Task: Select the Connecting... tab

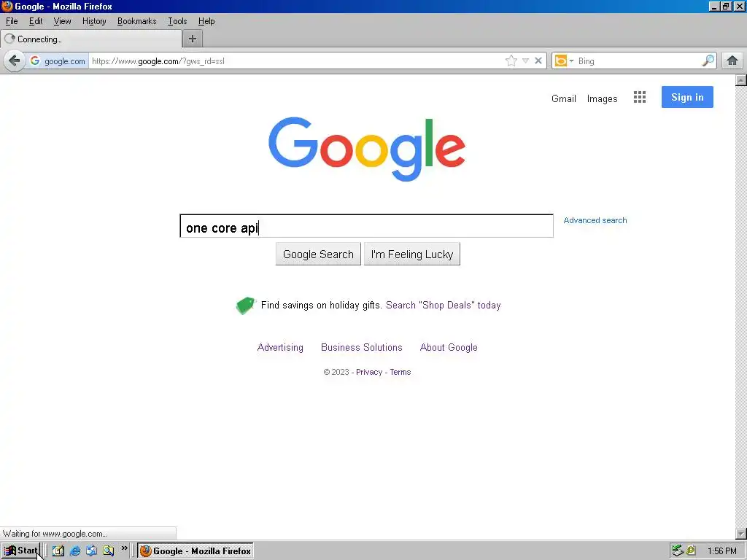Action: 91,39
